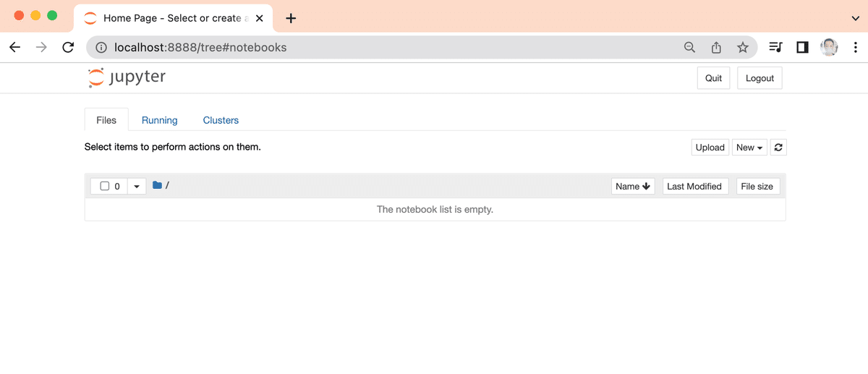Switch to the Files tab
This screenshot has width=868, height=374.
[x=106, y=120]
